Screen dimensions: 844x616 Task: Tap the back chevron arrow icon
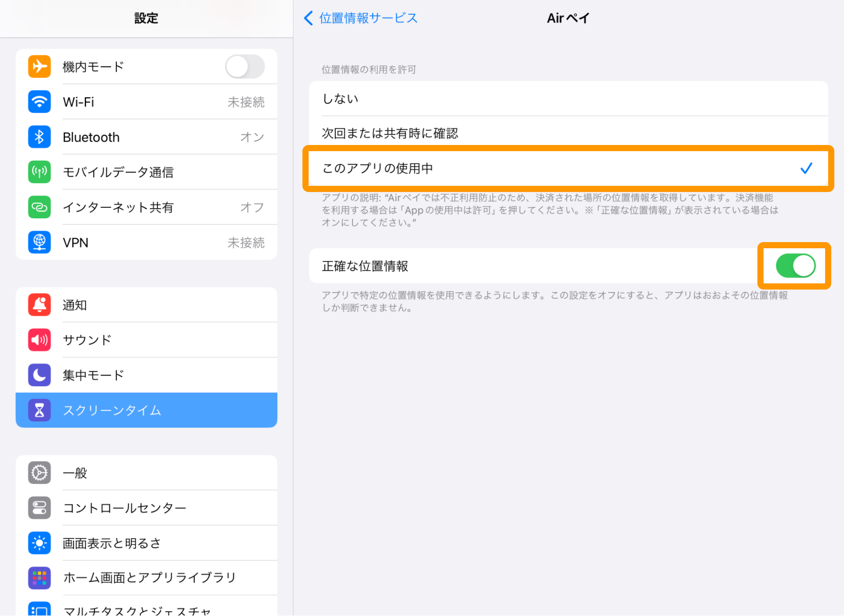tap(309, 18)
